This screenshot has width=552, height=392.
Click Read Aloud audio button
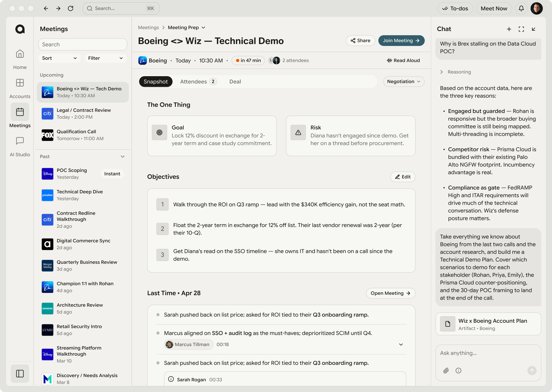coord(403,60)
